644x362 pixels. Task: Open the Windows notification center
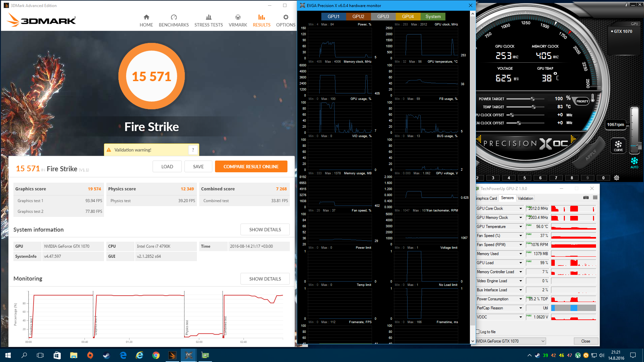(x=633, y=355)
